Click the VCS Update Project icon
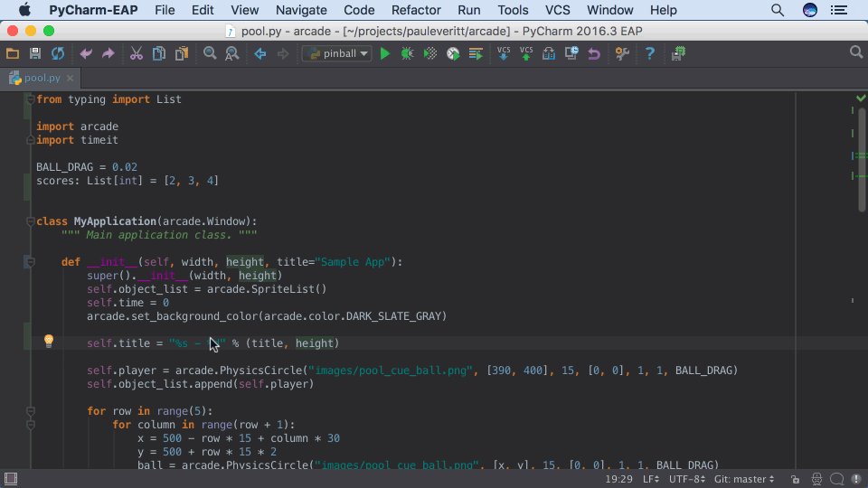Viewport: 868px width, 488px height. point(504,53)
